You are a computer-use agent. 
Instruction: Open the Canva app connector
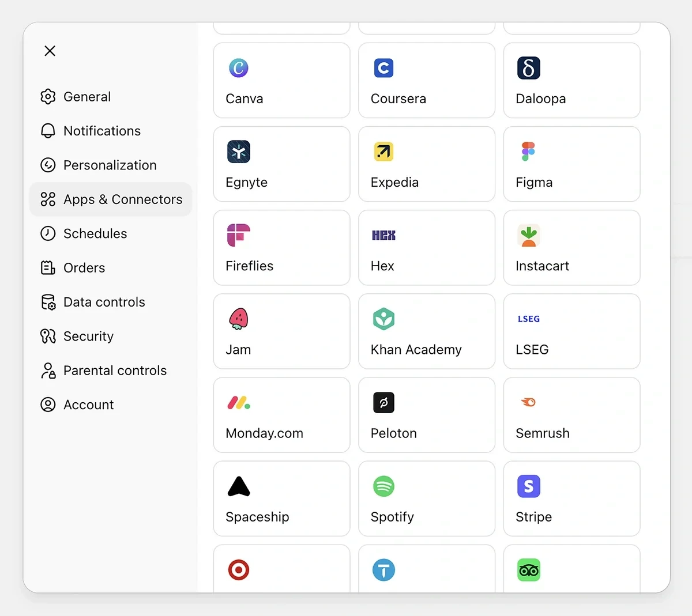pos(281,80)
